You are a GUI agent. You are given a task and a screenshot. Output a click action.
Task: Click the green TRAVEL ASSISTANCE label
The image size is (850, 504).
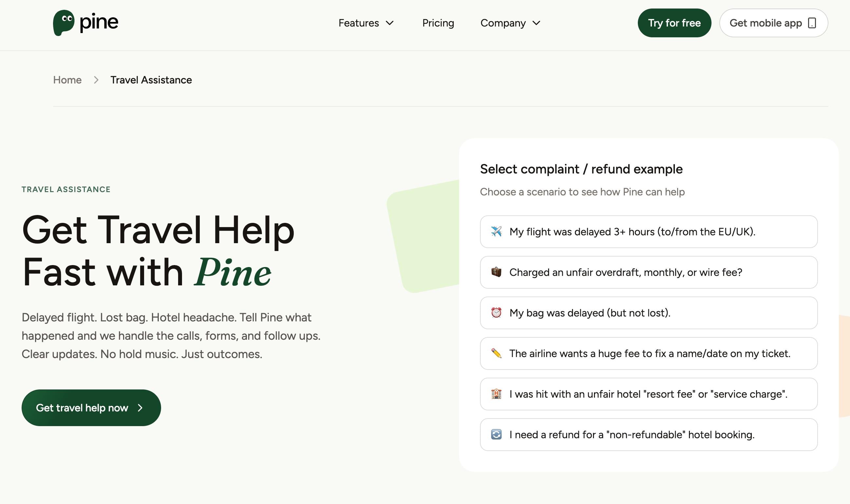point(66,189)
